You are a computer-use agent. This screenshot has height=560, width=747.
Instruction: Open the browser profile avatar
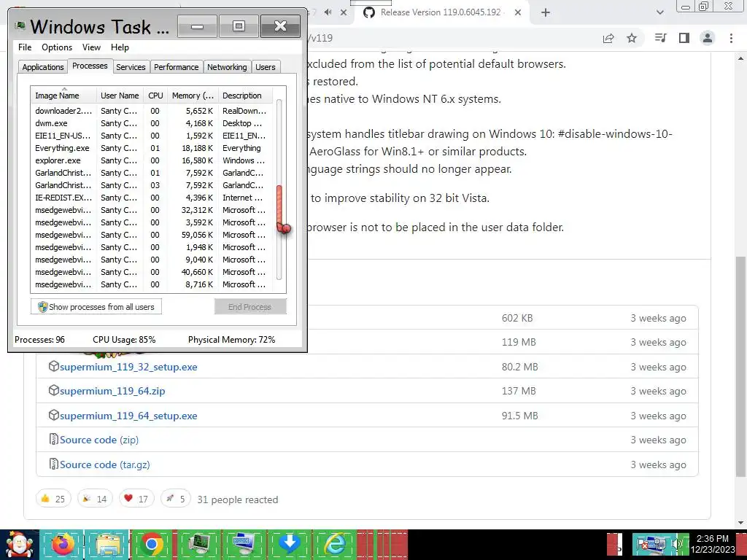(708, 38)
